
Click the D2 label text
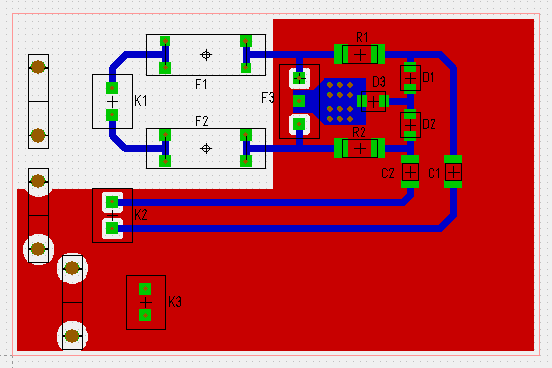tap(429, 124)
